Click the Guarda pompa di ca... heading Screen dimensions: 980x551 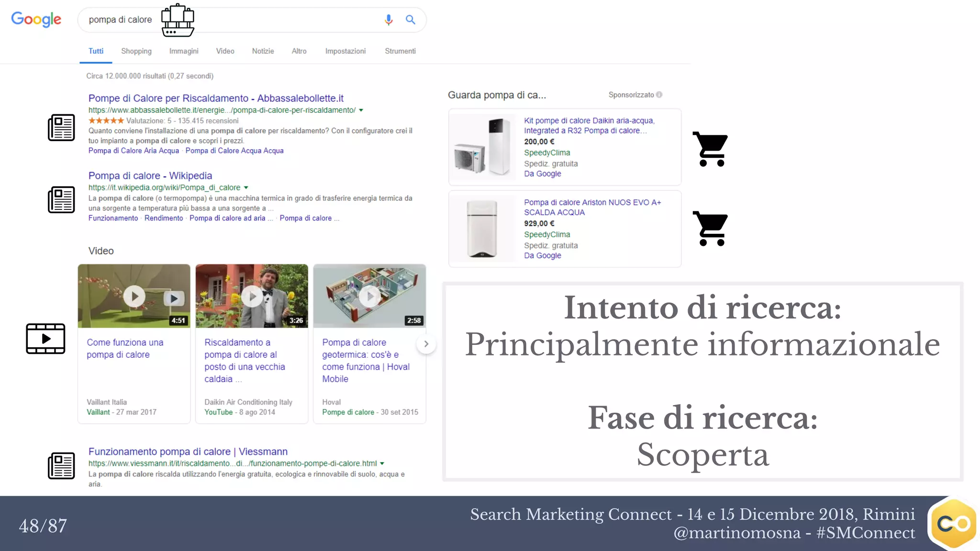(497, 95)
